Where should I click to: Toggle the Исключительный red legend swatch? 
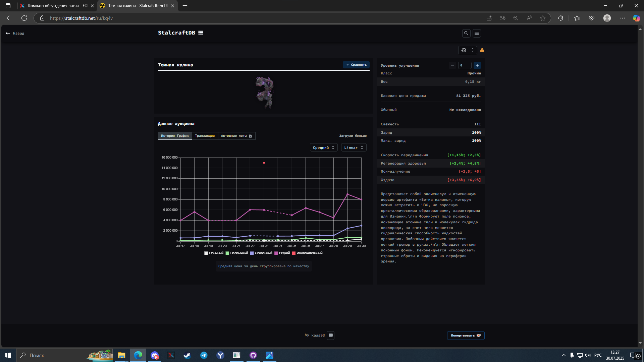tap(293, 253)
